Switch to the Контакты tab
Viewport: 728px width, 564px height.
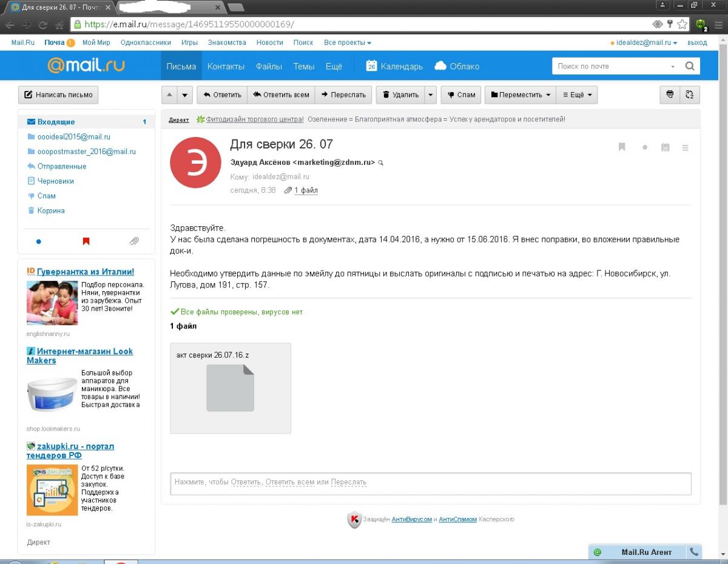tap(226, 66)
